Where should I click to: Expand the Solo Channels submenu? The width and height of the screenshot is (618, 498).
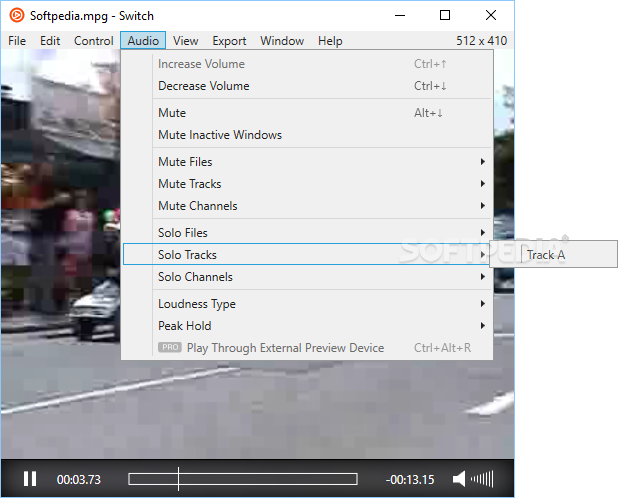[307, 277]
